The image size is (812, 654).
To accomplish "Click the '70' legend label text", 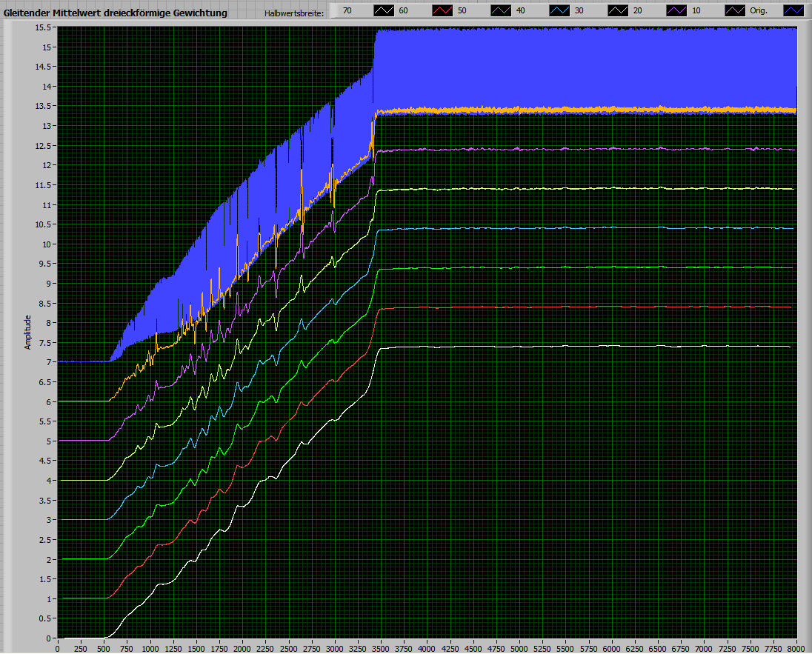I will [x=347, y=11].
